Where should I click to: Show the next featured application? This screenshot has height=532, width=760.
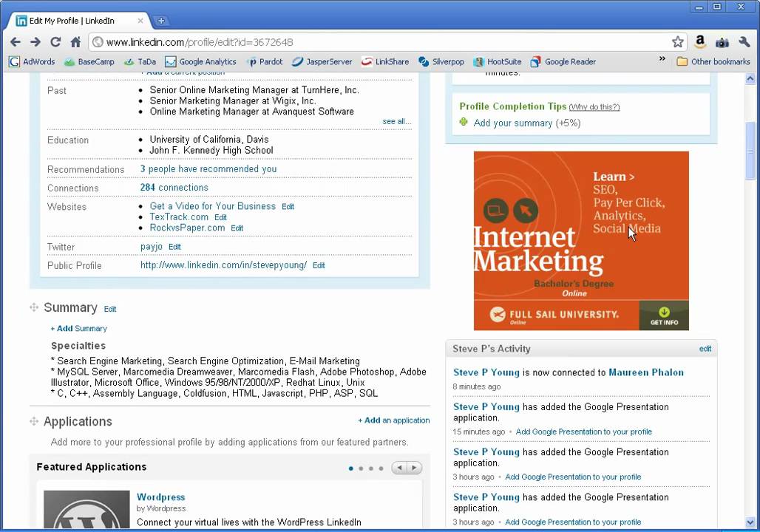pyautogui.click(x=415, y=468)
